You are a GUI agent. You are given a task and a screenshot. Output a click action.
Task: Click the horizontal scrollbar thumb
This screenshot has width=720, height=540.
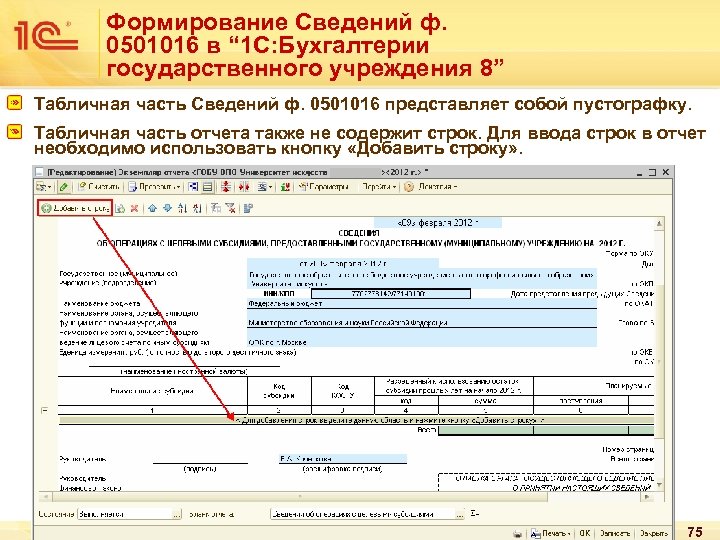tap(300, 497)
